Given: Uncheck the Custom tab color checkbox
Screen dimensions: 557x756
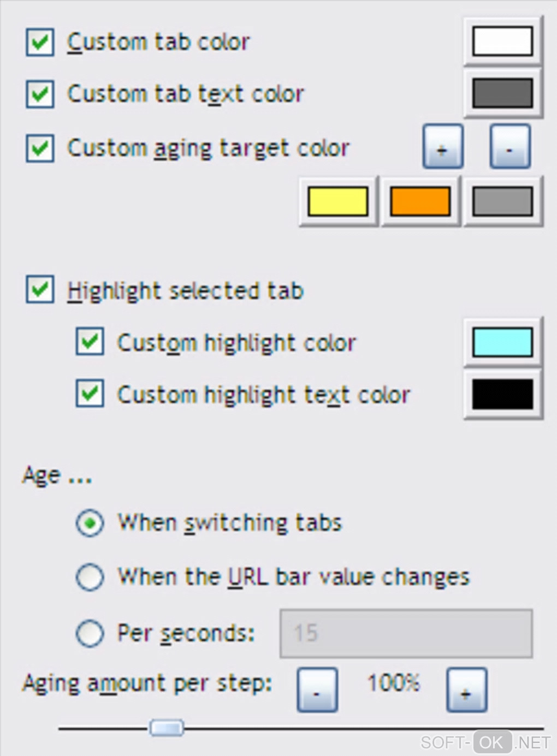Looking at the screenshot, I should coord(40,43).
